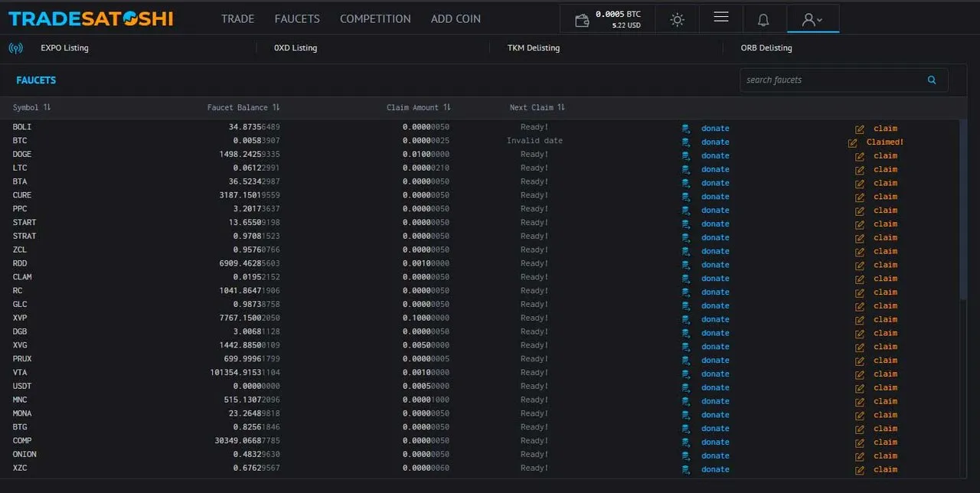Expand the user account dropdown

point(812,20)
